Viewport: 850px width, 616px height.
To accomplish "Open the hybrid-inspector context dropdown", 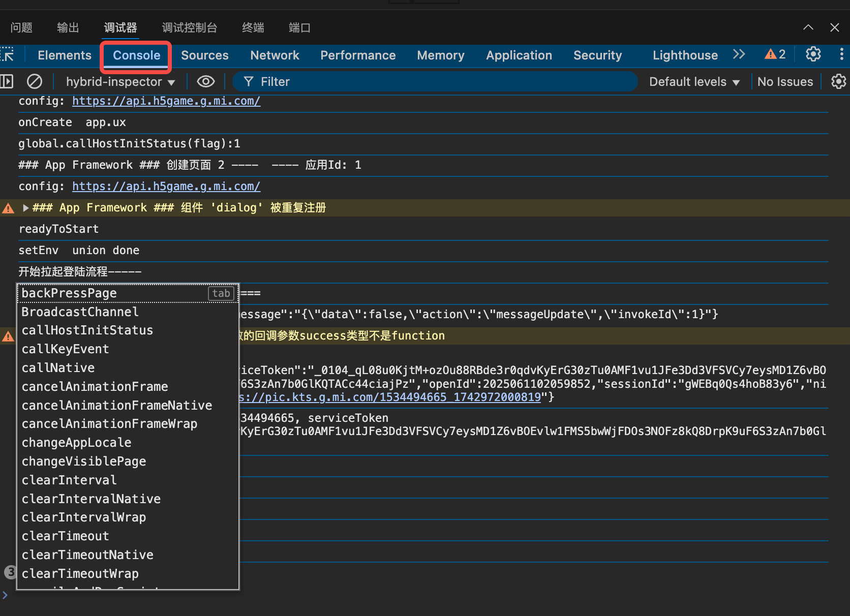I will tap(120, 82).
